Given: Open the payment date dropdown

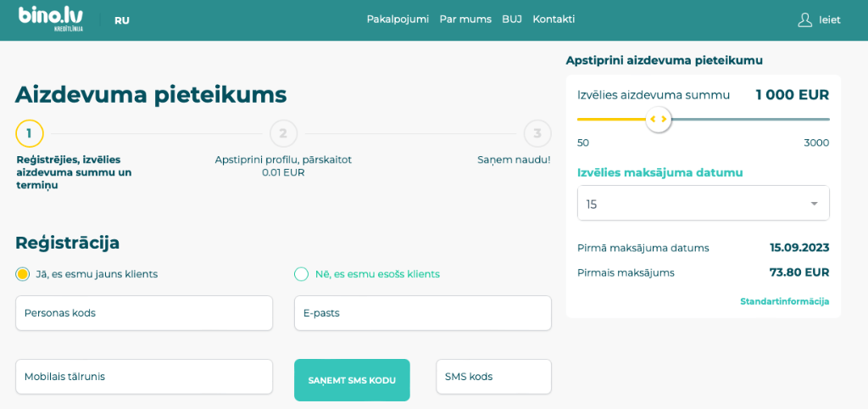Looking at the screenshot, I should point(703,204).
